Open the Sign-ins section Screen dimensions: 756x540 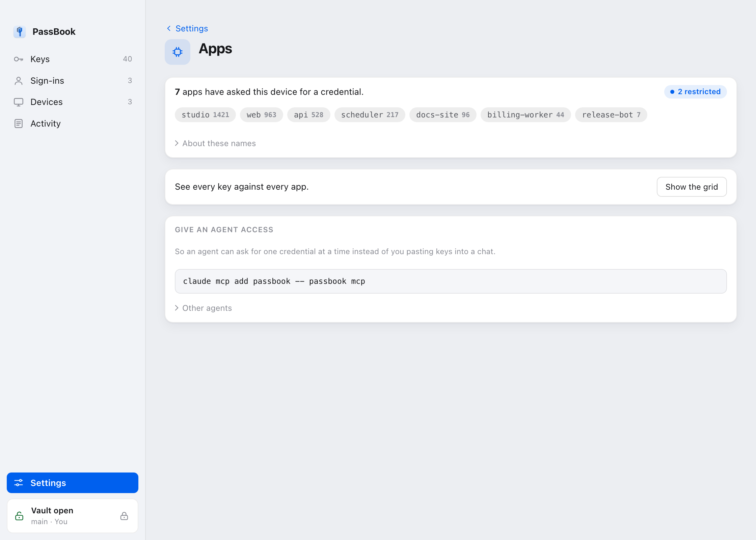(x=73, y=81)
